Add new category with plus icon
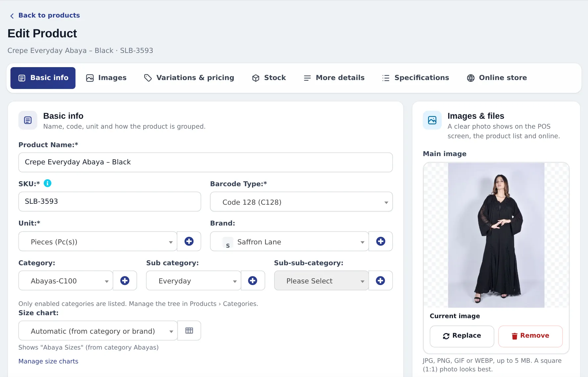 point(125,281)
